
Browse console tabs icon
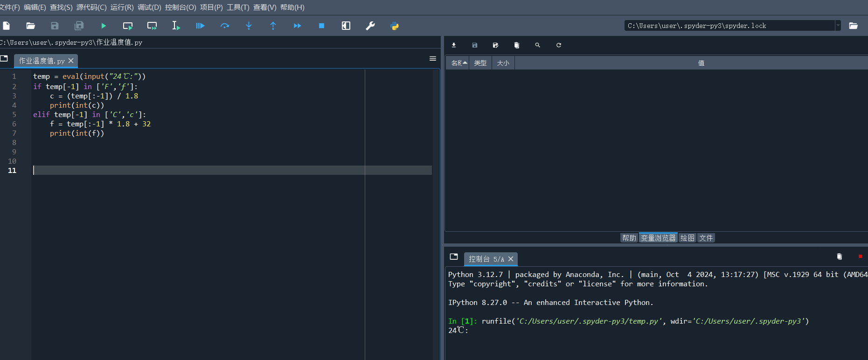click(454, 256)
